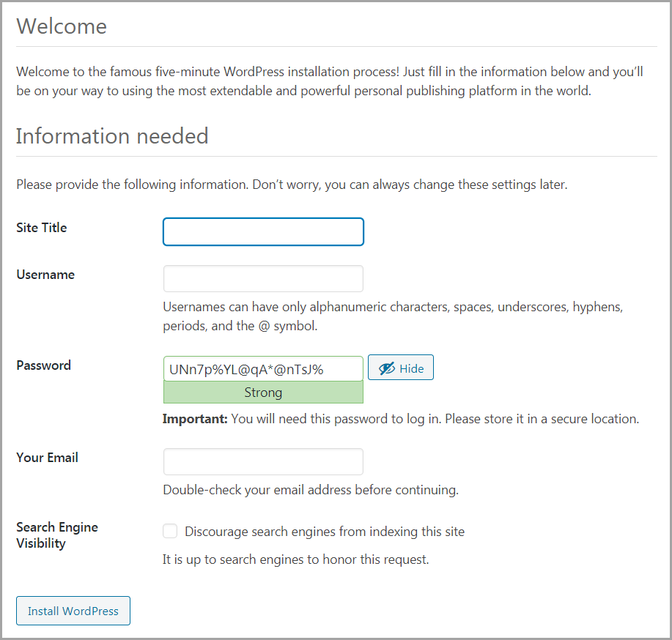Focus the Username text box
The height and width of the screenshot is (640, 672).
point(263,278)
